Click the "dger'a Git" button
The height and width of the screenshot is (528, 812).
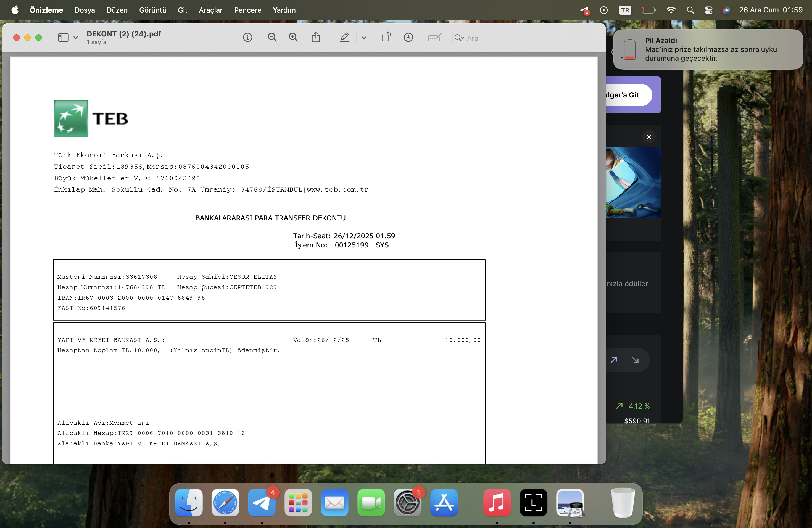pyautogui.click(x=629, y=95)
